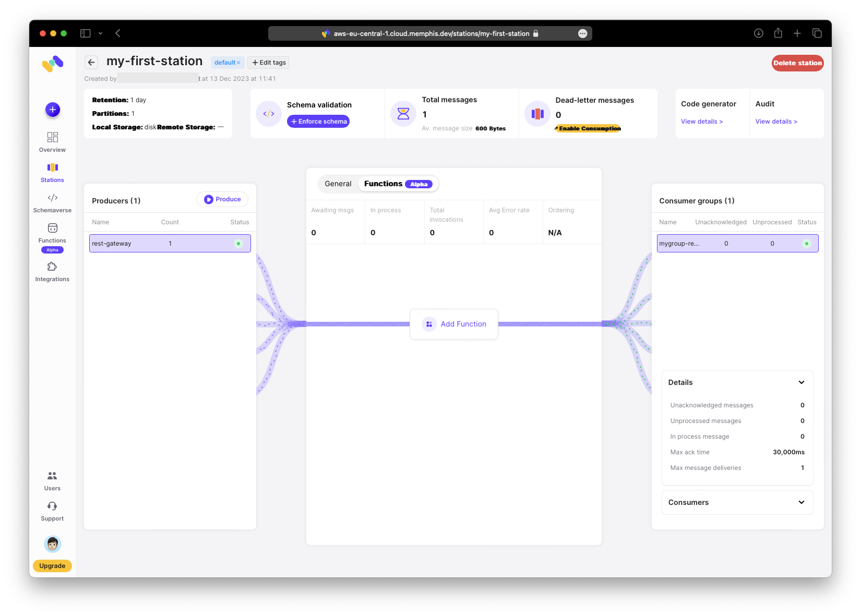This screenshot has width=861, height=616.
Task: Open the Overview page from sidebar
Action: [x=52, y=142]
